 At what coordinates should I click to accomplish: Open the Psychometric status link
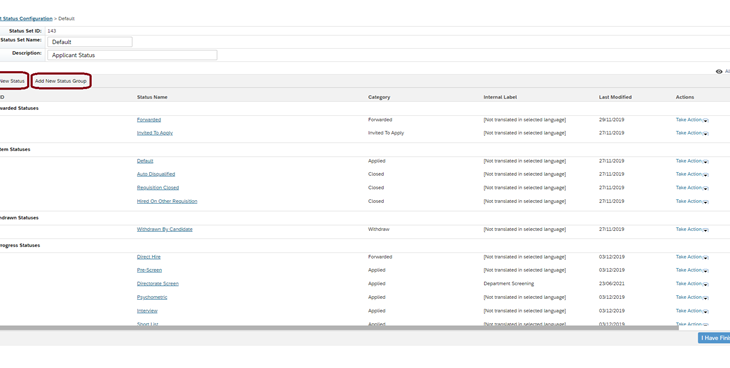152,297
